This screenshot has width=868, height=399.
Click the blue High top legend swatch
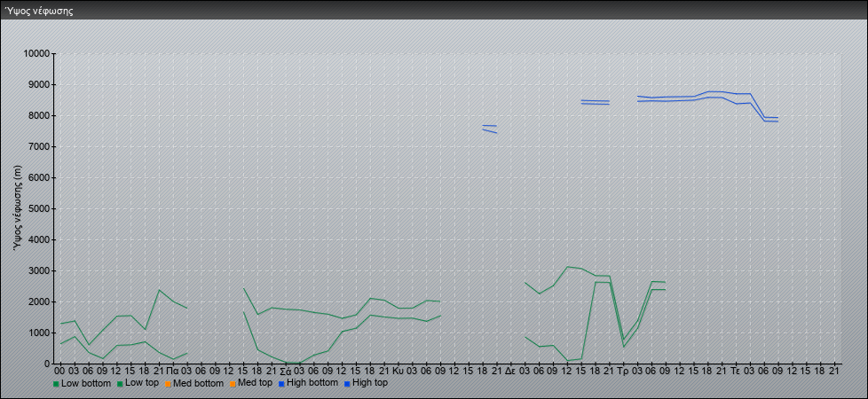pyautogui.click(x=346, y=384)
